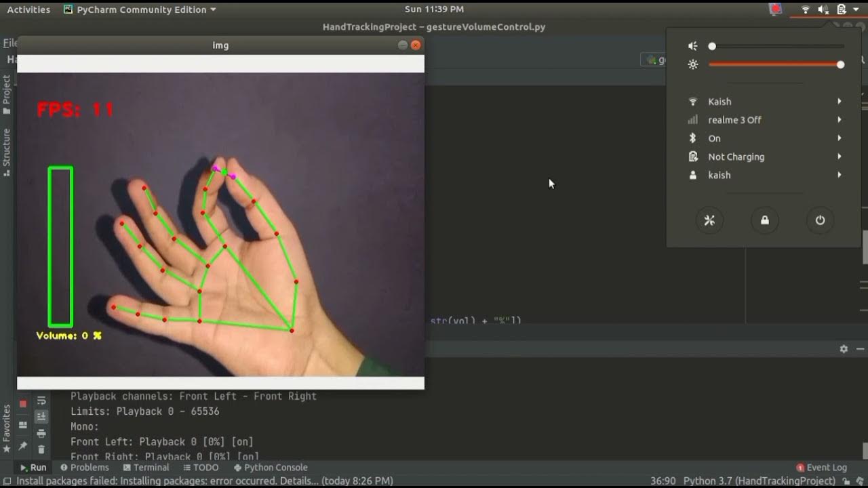Open the system menu arrow in the top bar
The image size is (868, 488).
[856, 9]
